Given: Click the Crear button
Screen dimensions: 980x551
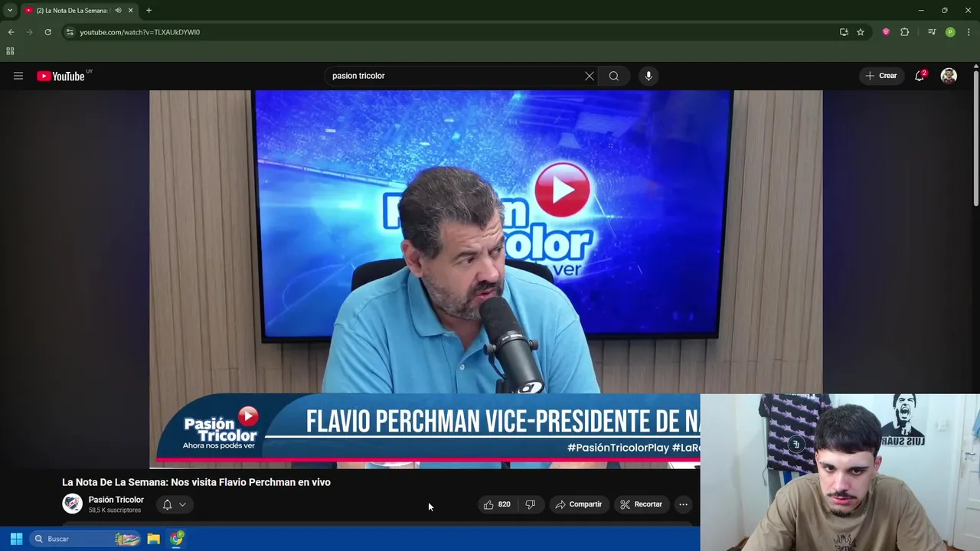Looking at the screenshot, I should pyautogui.click(x=880, y=76).
